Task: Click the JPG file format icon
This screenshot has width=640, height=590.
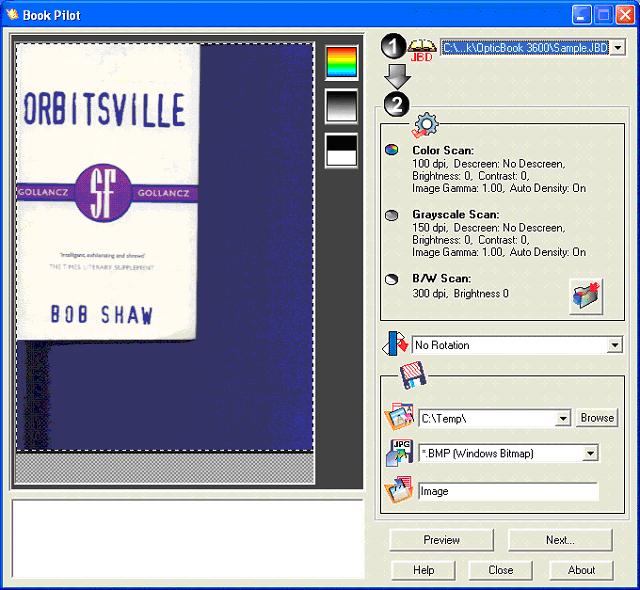Action: [x=399, y=452]
